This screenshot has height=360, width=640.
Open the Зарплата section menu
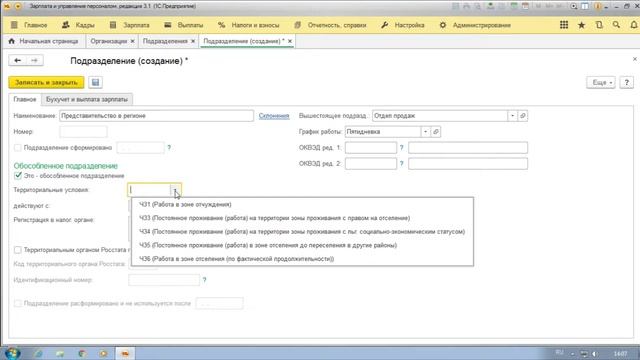(129, 25)
